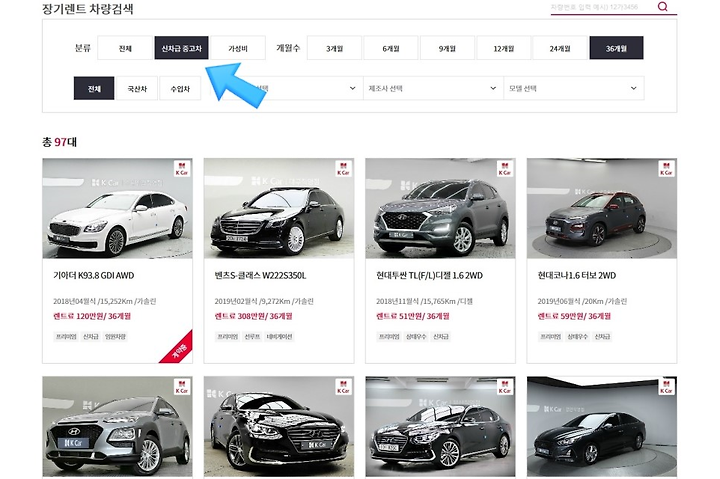
Task: Open the 현대코나1.6 터보 2WD title
Action: [577, 276]
